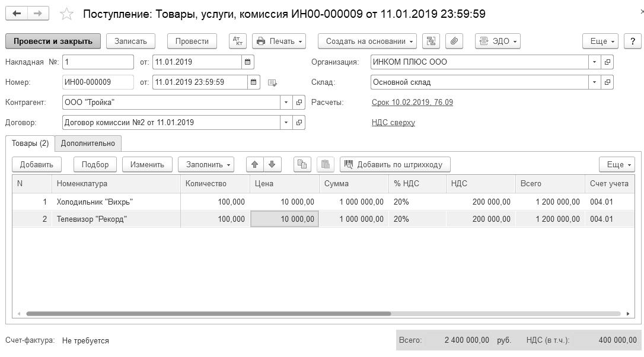Screen dimensions: 644x357
Task: Paste rows from clipboard
Action: [x=326, y=164]
